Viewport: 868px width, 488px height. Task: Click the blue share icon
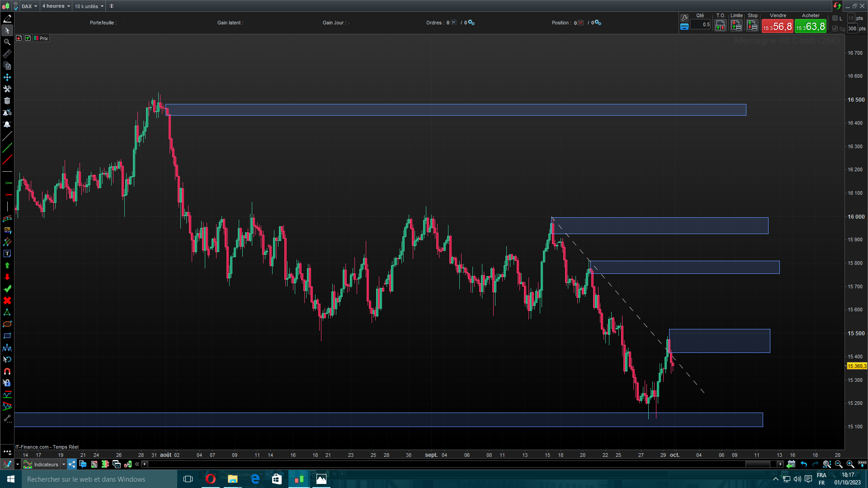(x=72, y=464)
